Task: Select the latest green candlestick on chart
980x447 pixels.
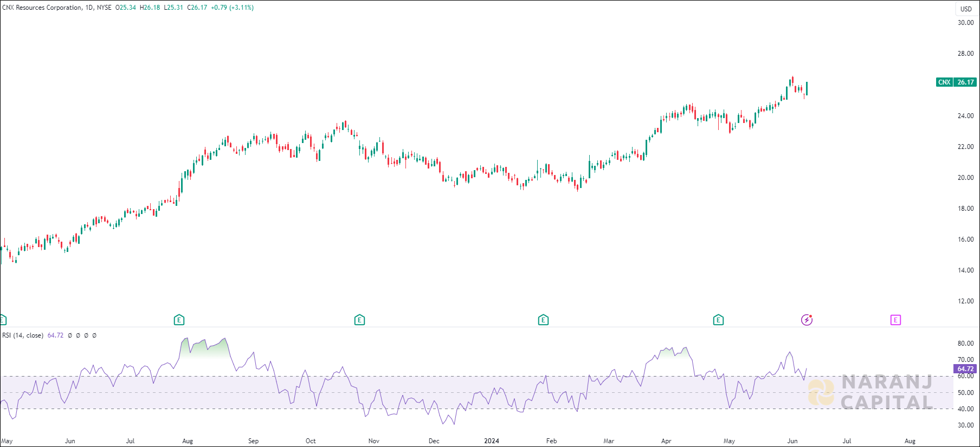Action: tap(807, 88)
